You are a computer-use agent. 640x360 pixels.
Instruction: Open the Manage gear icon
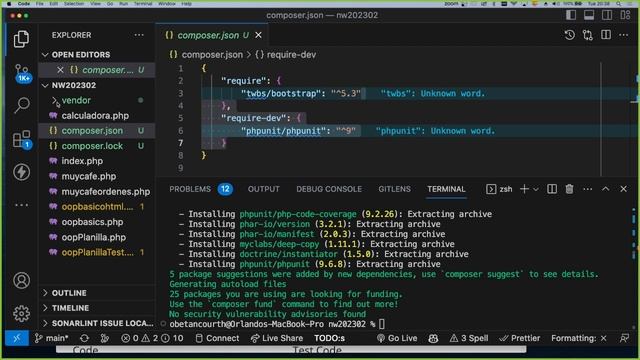coord(21,313)
